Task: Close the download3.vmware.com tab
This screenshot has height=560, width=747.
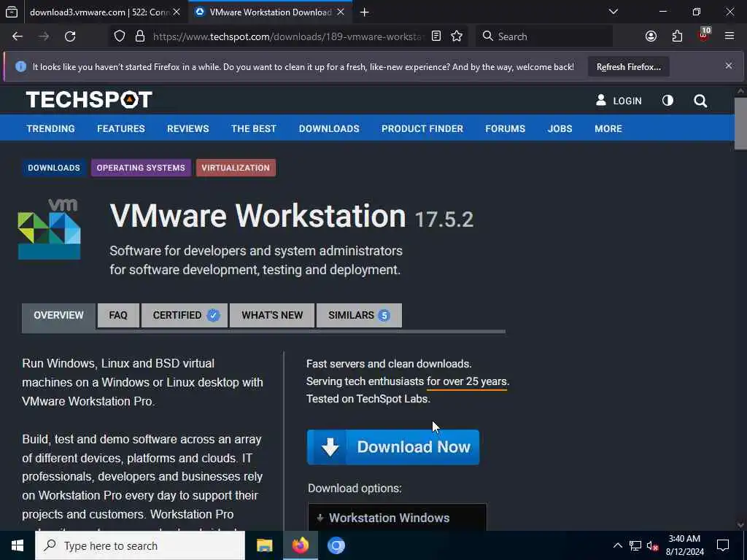Action: (177, 12)
